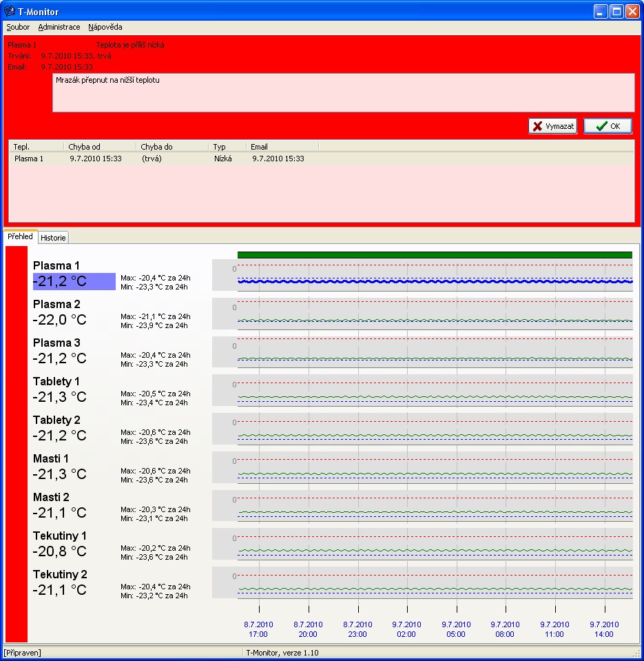Viewport: 644px width, 661px height.
Task: Select the Tablety 2 sensor label
Action: pyautogui.click(x=56, y=420)
